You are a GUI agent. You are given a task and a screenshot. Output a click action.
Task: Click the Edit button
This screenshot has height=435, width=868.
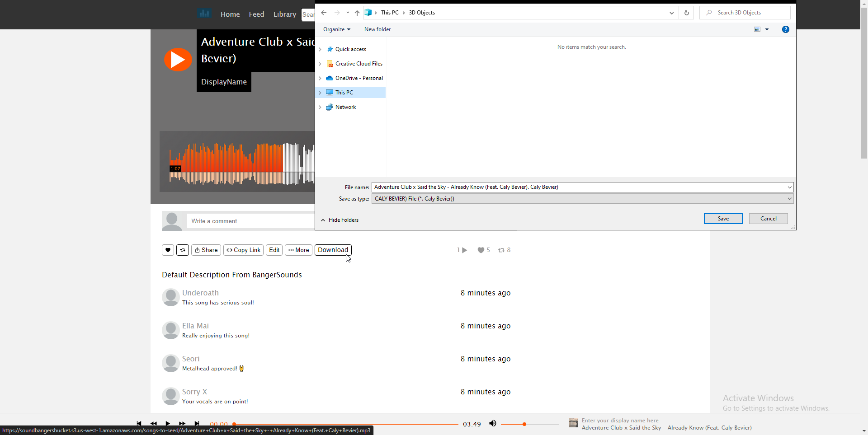(274, 250)
